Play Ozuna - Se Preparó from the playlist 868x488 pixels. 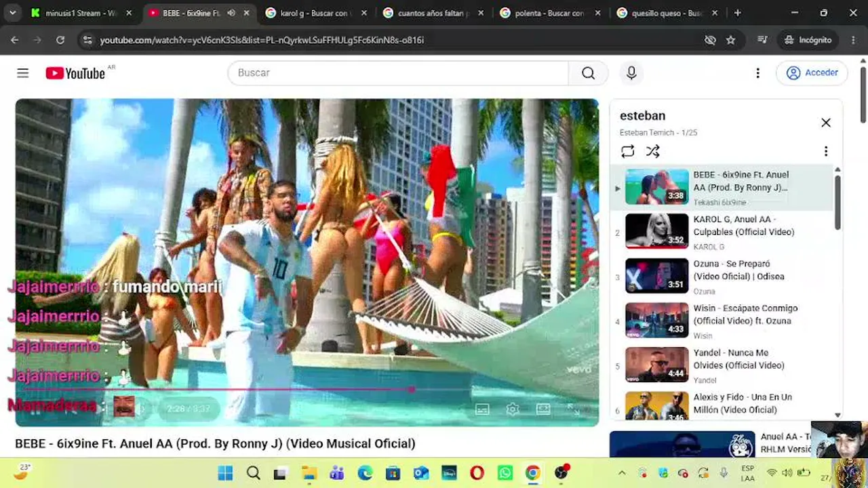click(x=722, y=276)
